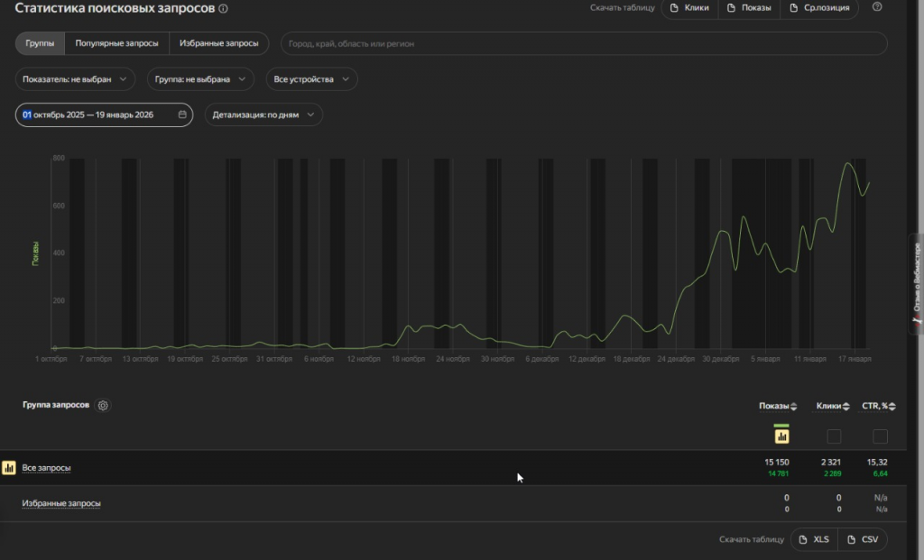924x560 pixels.
Task: Open the Показатель: не выбран dropdown
Action: pyautogui.click(x=75, y=79)
